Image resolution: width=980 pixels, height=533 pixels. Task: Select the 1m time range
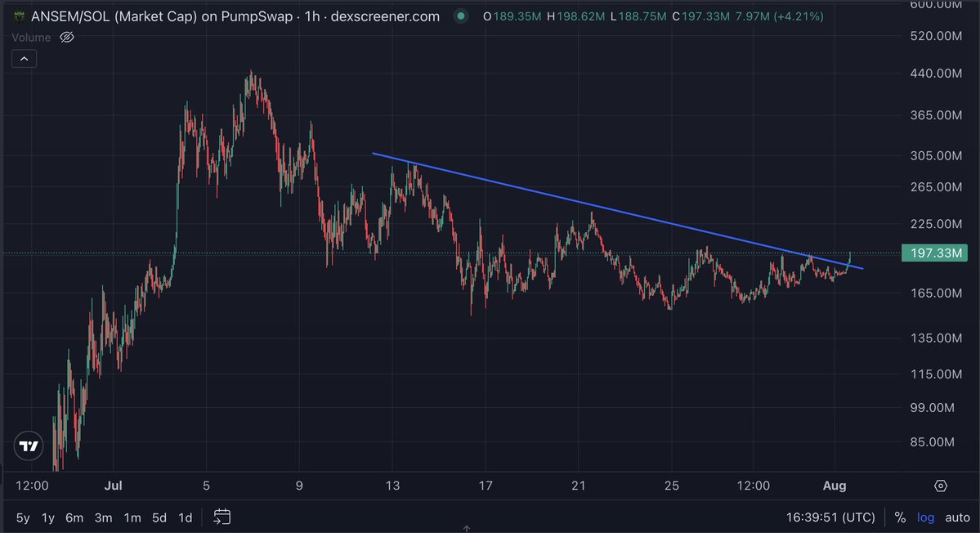132,517
